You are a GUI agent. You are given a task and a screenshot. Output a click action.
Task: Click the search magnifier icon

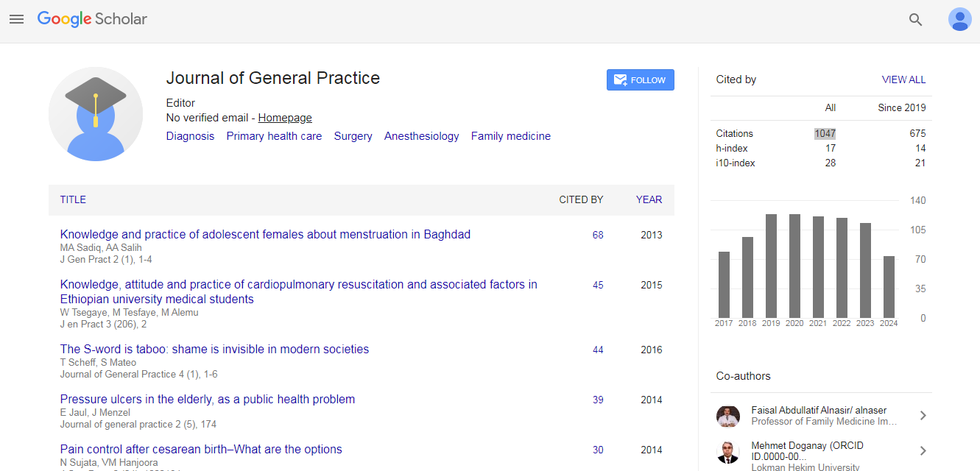[x=915, y=20]
